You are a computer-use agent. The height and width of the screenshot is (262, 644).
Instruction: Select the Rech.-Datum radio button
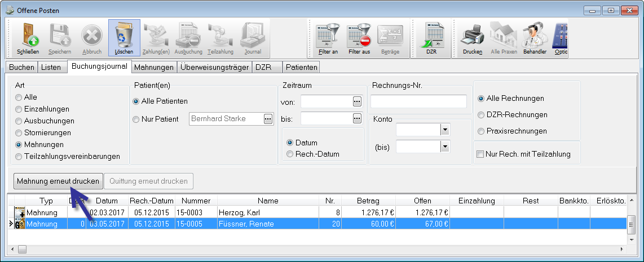pos(290,154)
